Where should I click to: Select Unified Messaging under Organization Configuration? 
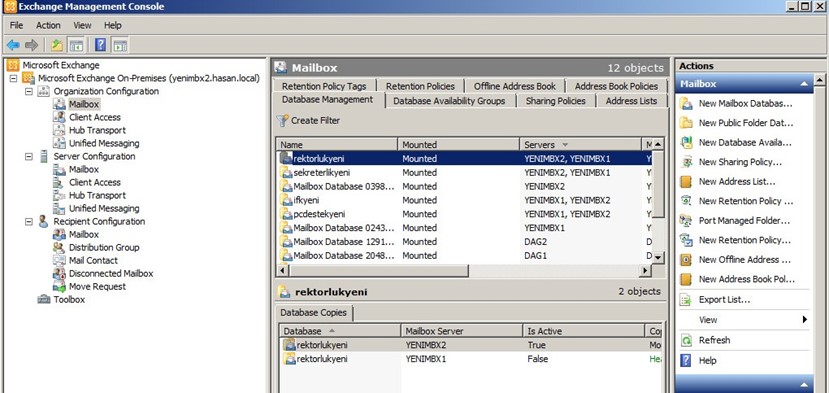coord(104,143)
